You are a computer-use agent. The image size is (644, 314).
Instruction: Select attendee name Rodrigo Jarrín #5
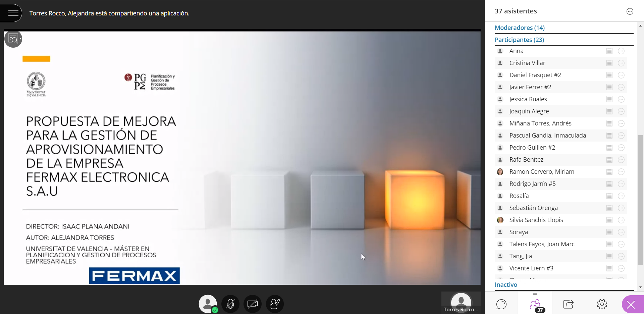[x=532, y=184]
